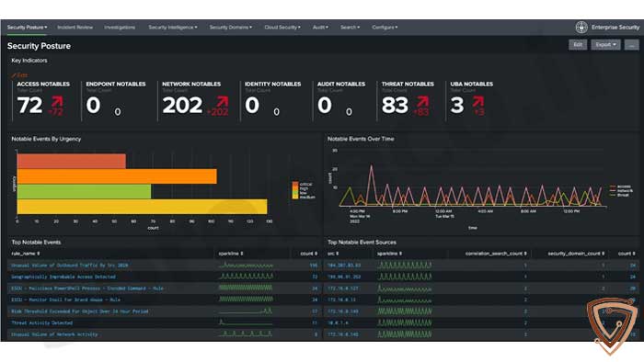
Task: Sort Top Notable Events by rule_name
Action: pyautogui.click(x=26, y=254)
